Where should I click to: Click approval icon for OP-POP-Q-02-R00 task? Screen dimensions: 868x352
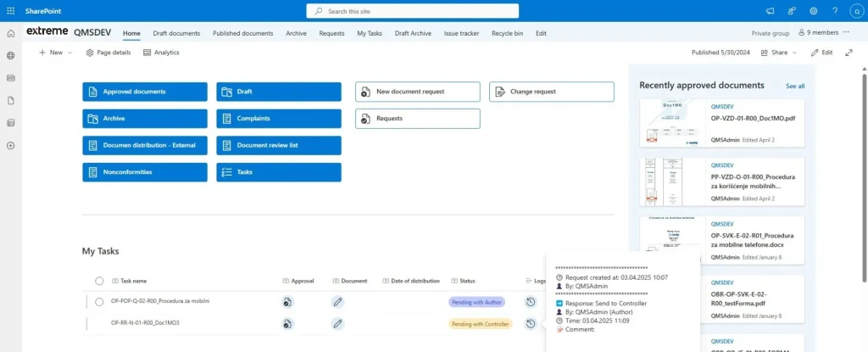click(x=287, y=301)
